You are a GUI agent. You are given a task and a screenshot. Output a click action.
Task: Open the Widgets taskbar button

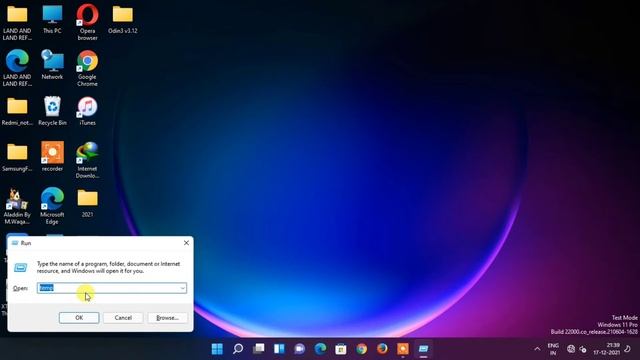click(x=279, y=349)
